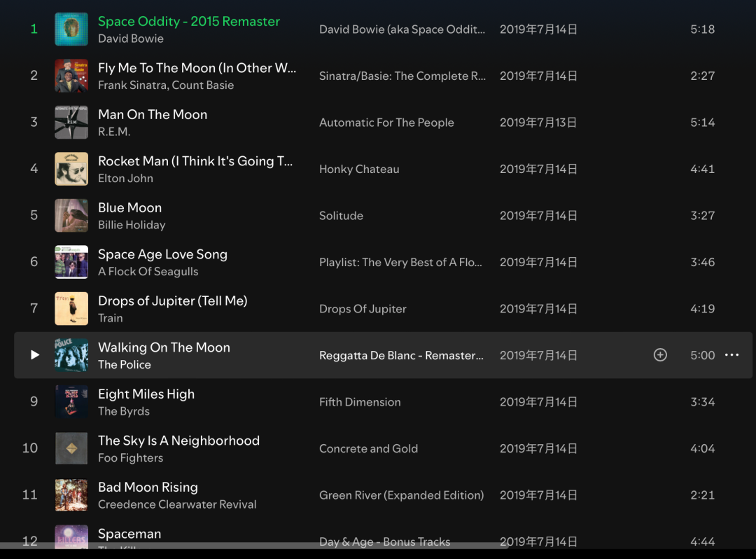Screen dimensions: 756x559
Task: Open the Honky Chateau album link
Action: click(x=359, y=170)
